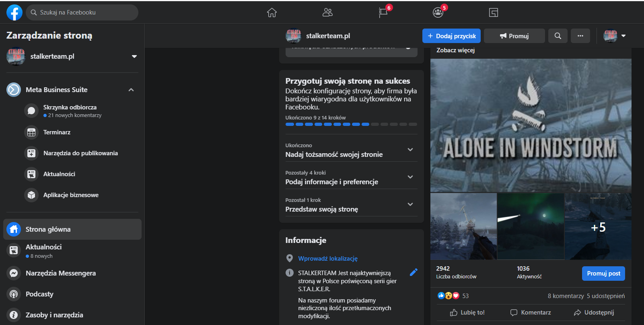Open the Facebook logo home link
Viewport: 644px width, 325px height.
point(14,12)
